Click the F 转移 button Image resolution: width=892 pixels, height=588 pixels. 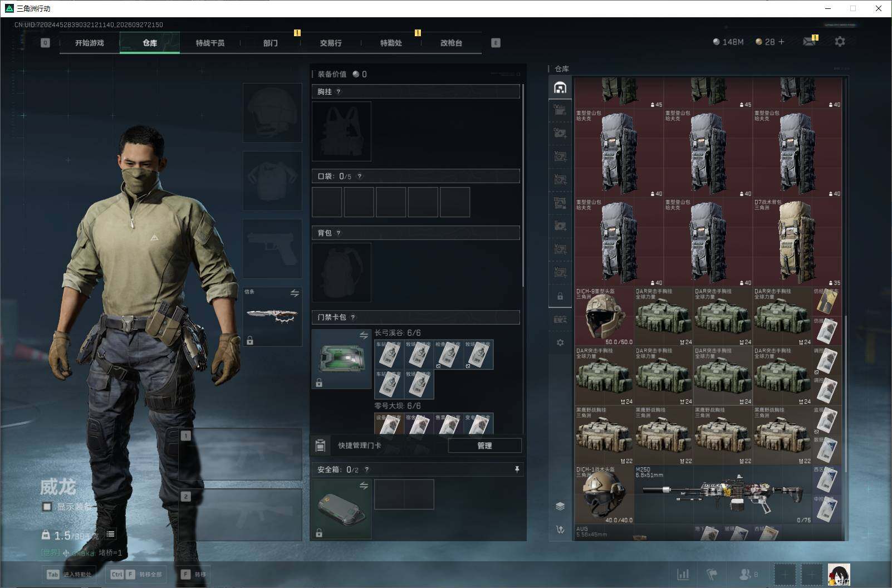[193, 574]
